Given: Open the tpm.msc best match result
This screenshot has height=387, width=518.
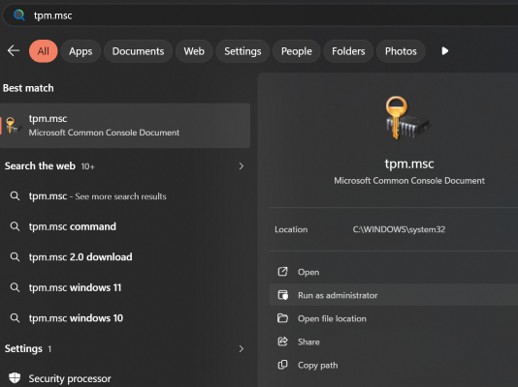Looking at the screenshot, I should [x=125, y=125].
